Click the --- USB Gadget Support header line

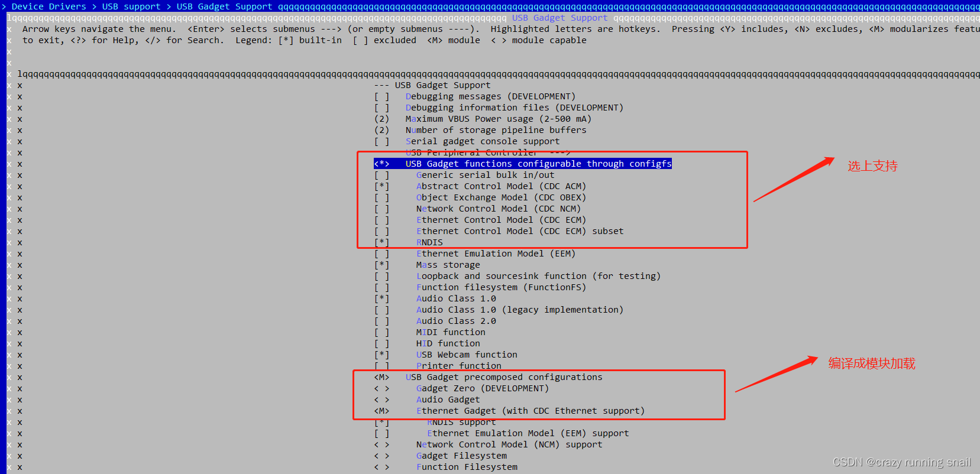(432, 85)
